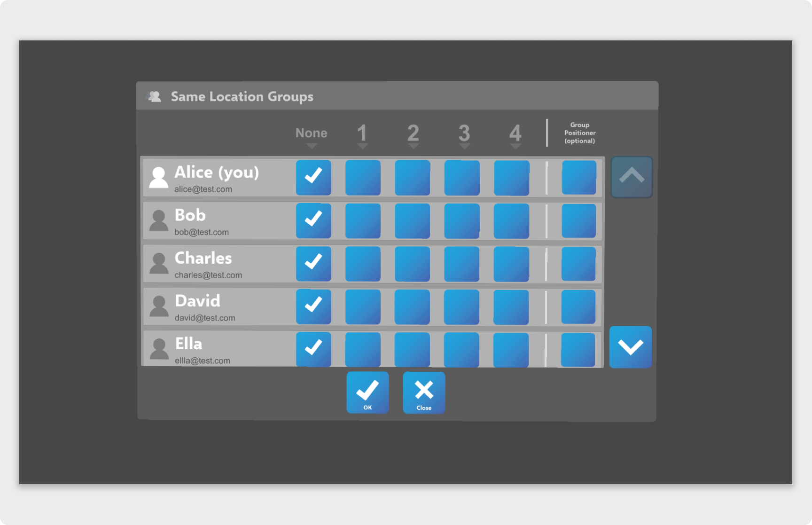Click email charles@test.com
812x525 pixels.
click(x=208, y=275)
